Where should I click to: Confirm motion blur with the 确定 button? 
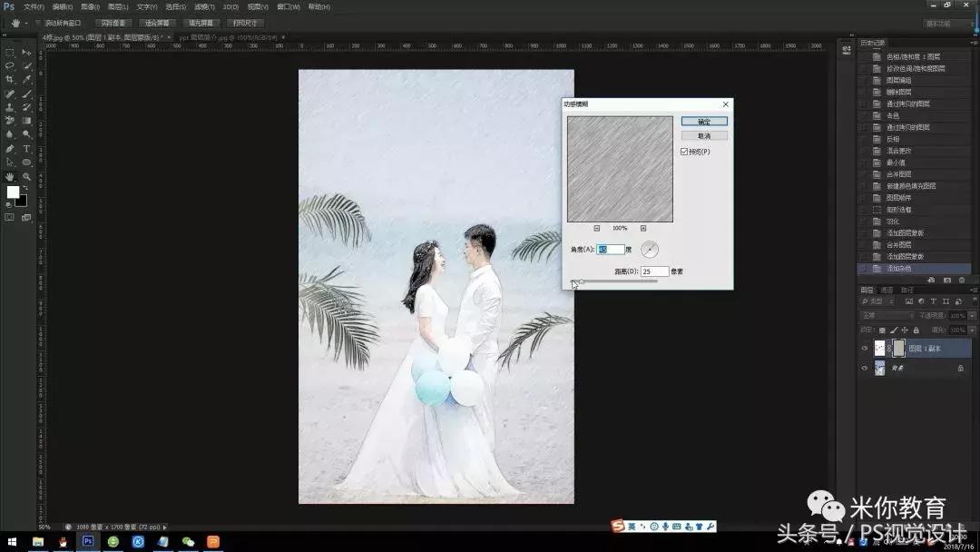[x=704, y=121]
